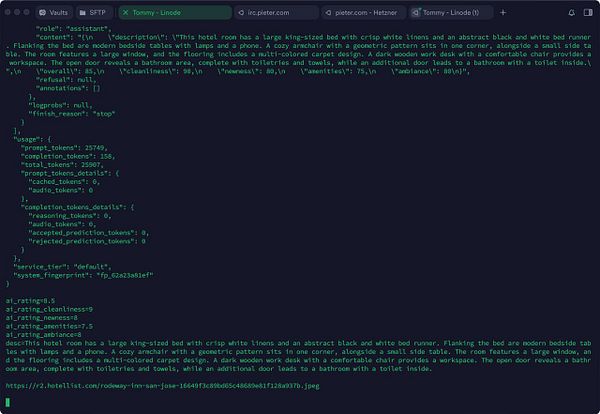
Task: Click the ai_rating=8.5 output line
Action: 30,301
